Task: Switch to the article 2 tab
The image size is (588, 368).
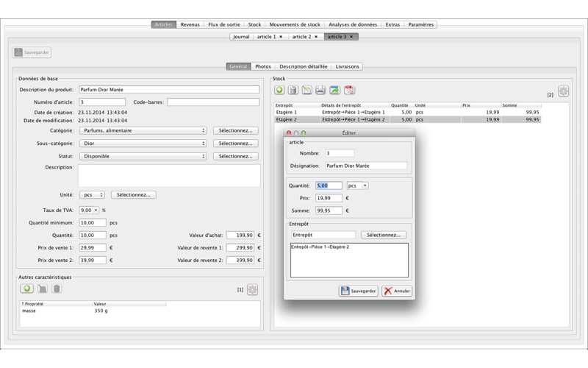Action: click(x=301, y=37)
